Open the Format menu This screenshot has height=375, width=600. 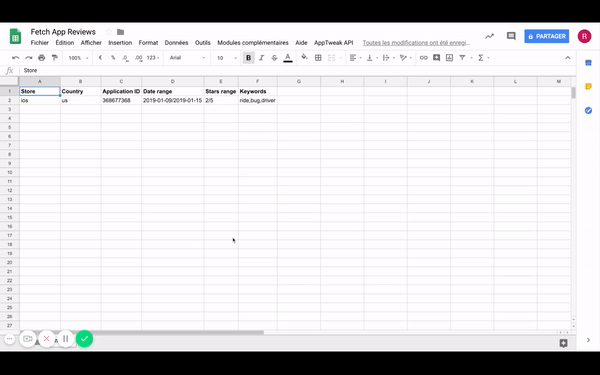click(x=148, y=43)
